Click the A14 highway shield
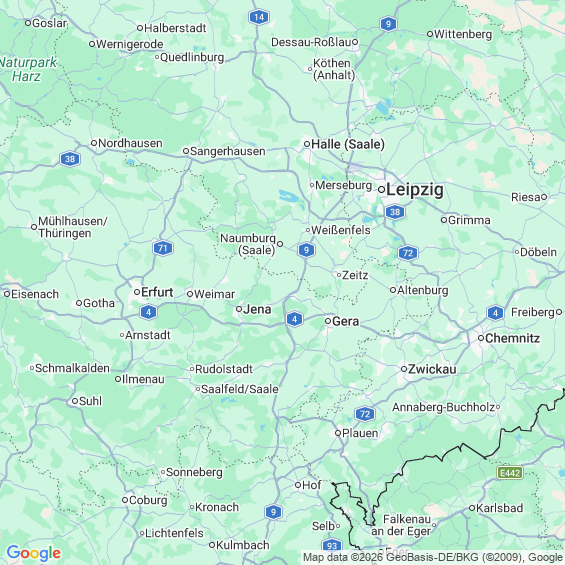The height and width of the screenshot is (565, 565). (x=259, y=17)
